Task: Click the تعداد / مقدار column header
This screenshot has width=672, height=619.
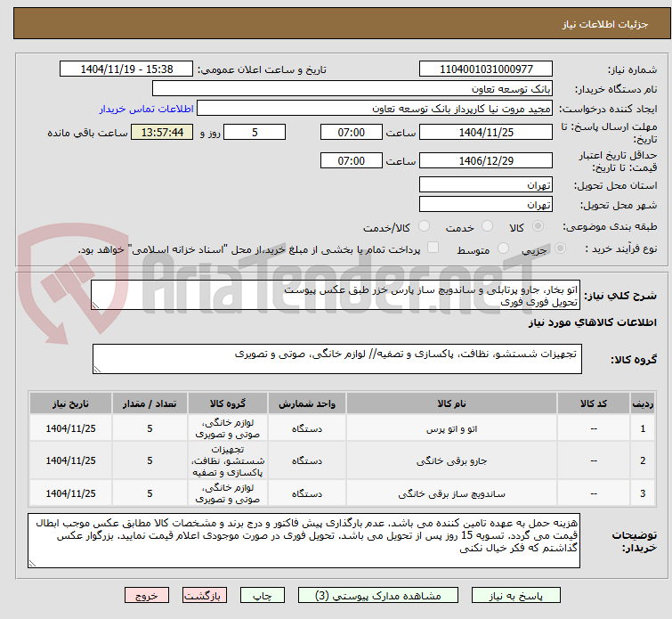Action: coord(150,403)
